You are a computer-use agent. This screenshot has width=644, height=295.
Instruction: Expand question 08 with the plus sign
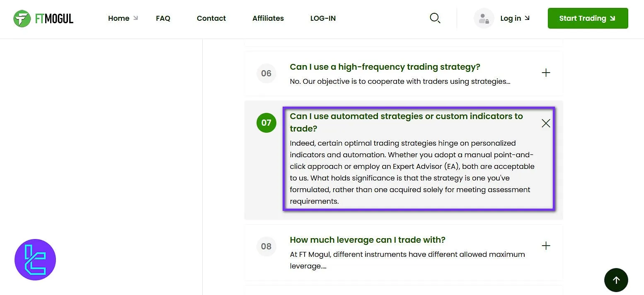coord(546,246)
